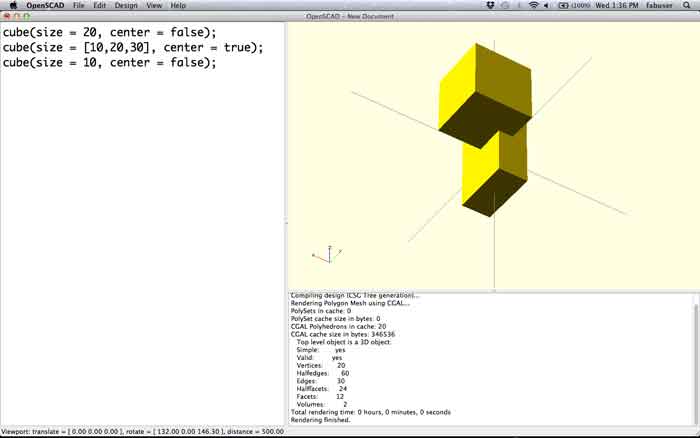Click 'CGAL Polyhedrons in cache: 20' line
Screen dimensions: 700x438
[338, 326]
